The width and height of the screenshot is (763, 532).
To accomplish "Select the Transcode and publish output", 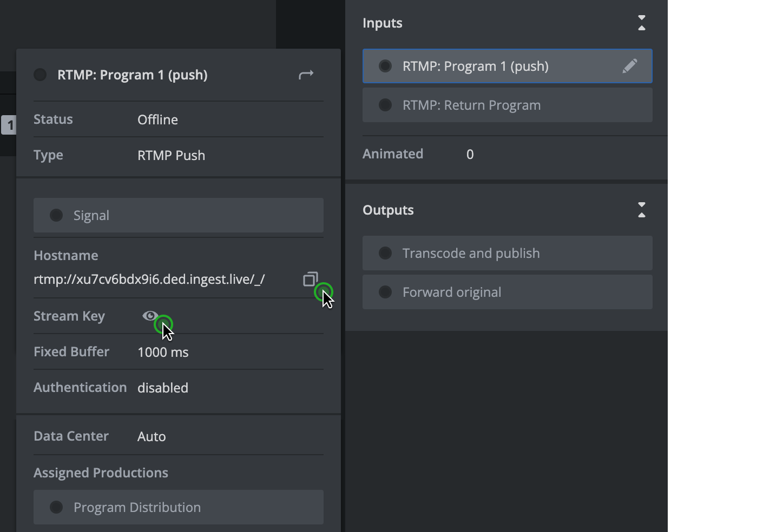I will 507,252.
